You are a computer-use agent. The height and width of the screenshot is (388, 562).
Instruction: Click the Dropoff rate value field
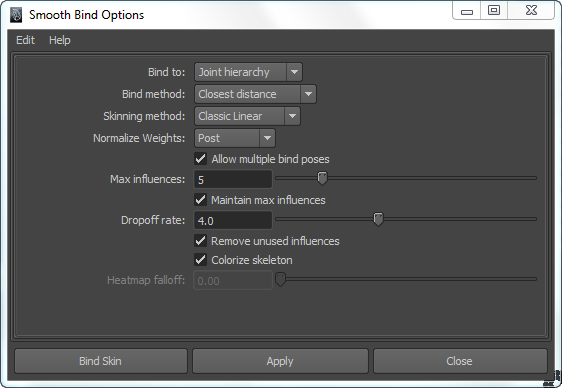(x=233, y=220)
